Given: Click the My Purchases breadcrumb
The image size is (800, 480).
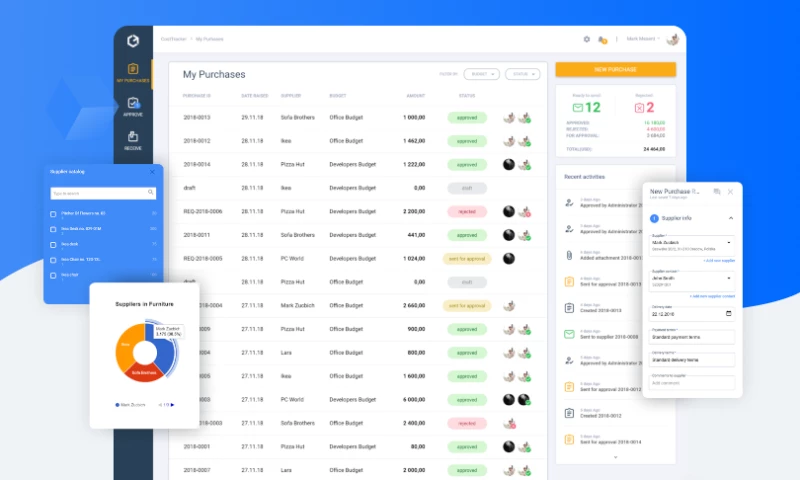Looking at the screenshot, I should [209, 39].
